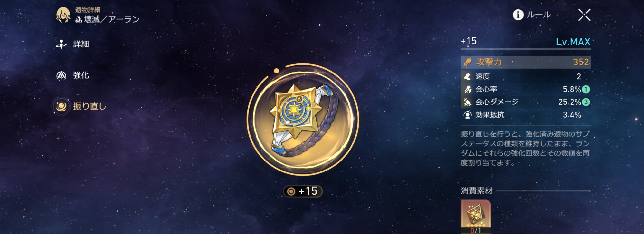Click the Lv.MAX level label
This screenshot has width=644, height=234.
[x=573, y=42]
